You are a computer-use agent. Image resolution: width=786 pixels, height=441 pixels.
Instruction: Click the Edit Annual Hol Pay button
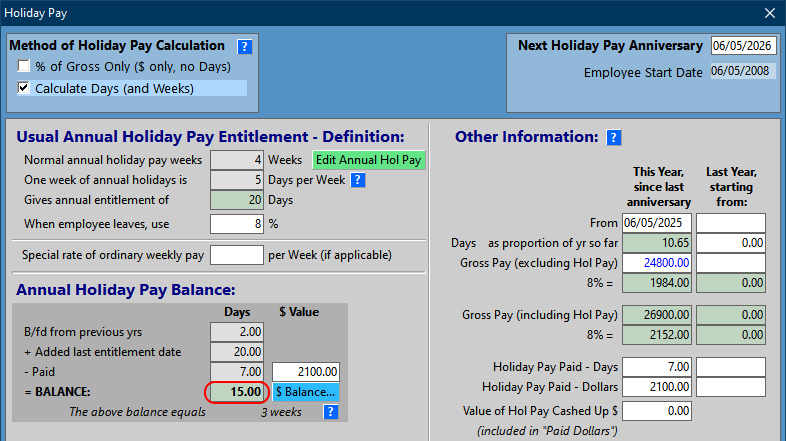369,160
